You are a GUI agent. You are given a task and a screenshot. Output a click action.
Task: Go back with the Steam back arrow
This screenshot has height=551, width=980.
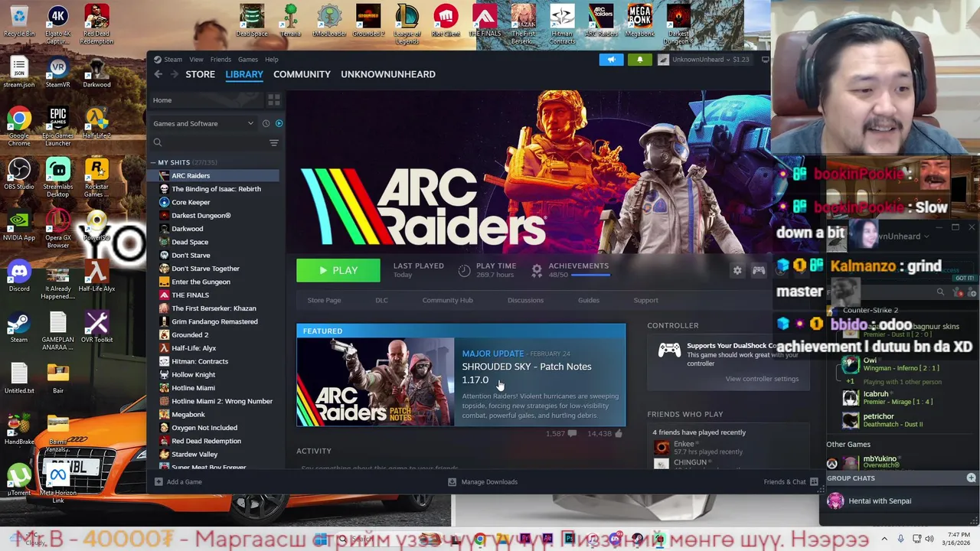(x=158, y=74)
